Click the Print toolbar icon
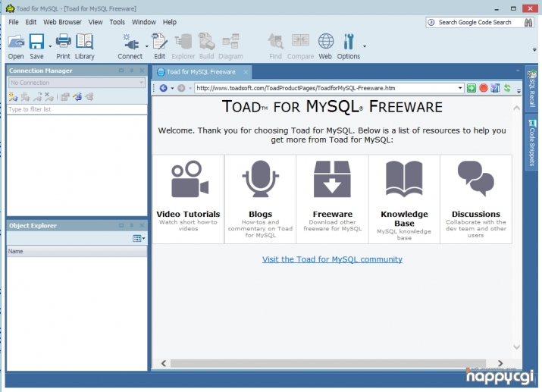 click(63, 42)
